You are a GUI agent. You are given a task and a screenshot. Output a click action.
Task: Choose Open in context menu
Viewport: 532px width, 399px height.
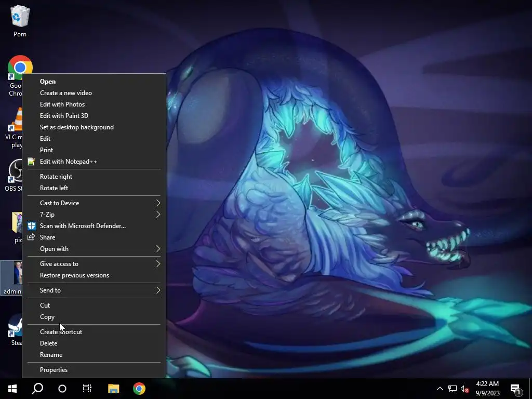pyautogui.click(x=94, y=82)
